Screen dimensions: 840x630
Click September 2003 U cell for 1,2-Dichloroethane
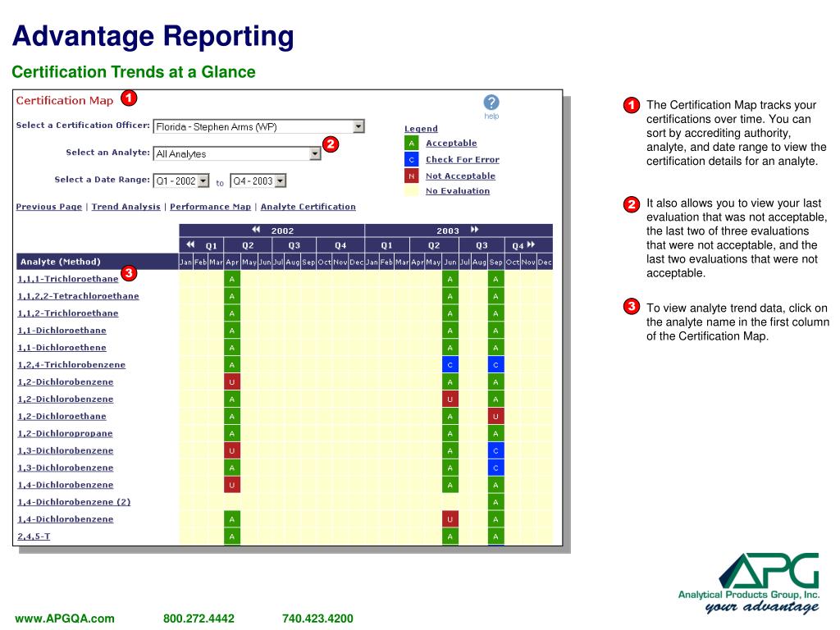coord(495,416)
